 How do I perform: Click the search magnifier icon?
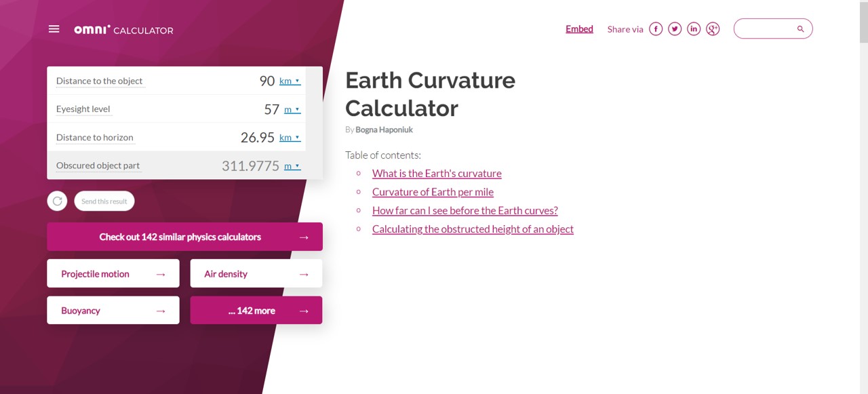pyautogui.click(x=800, y=28)
